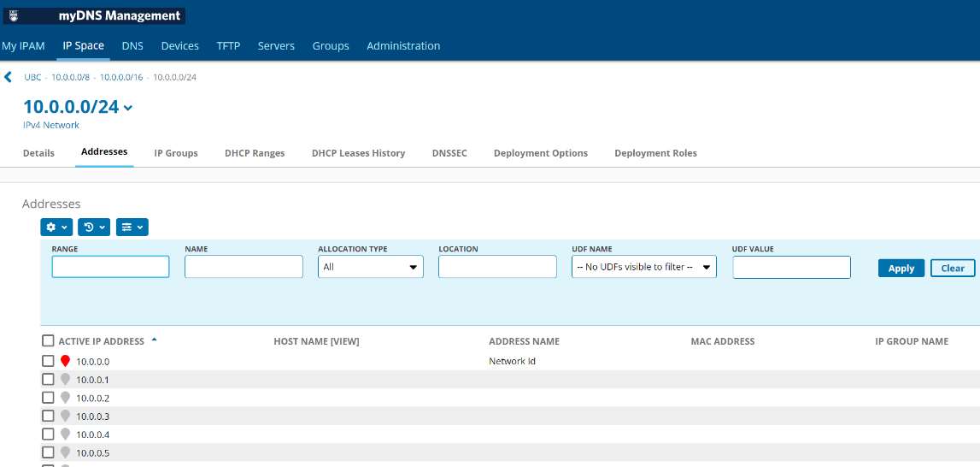Click the Clear filter button
The image size is (980, 467).
click(x=952, y=268)
